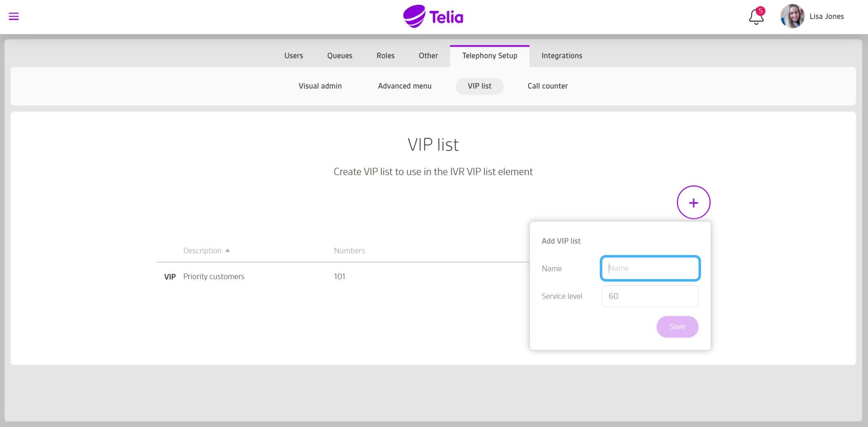The image size is (868, 427).
Task: Click the VIP label icon in row
Action: pos(170,277)
